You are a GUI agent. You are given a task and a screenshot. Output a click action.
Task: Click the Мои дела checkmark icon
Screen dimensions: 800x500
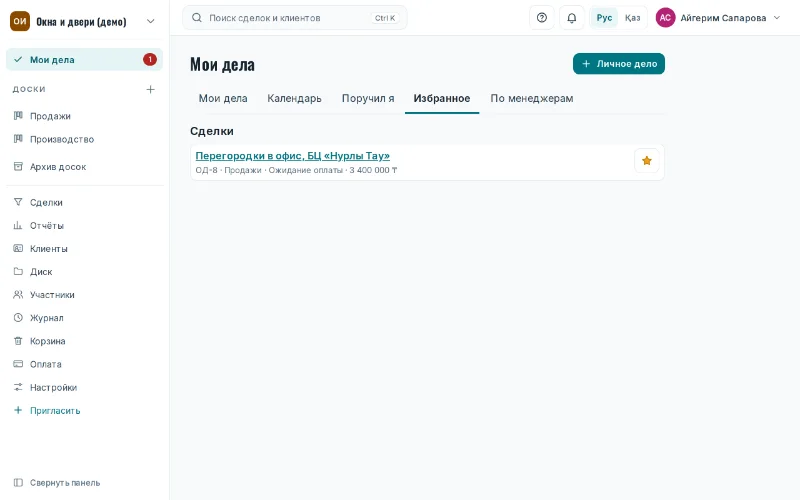click(x=18, y=60)
